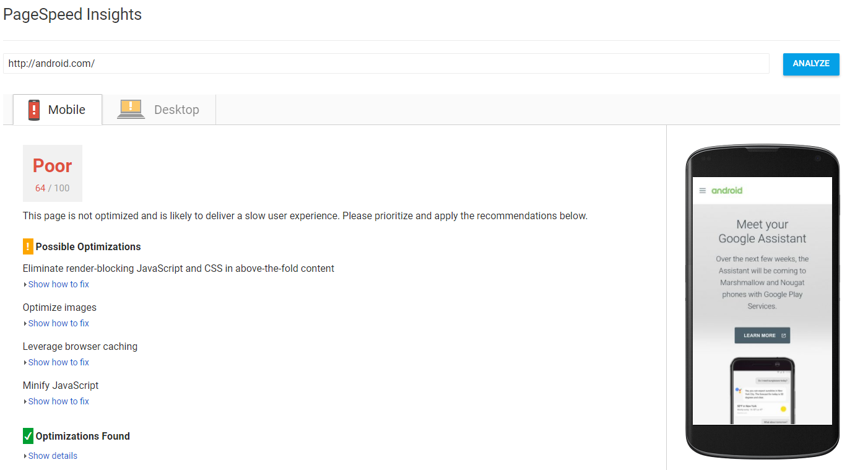Focus the URL field containing http://android.com/

[x=386, y=64]
